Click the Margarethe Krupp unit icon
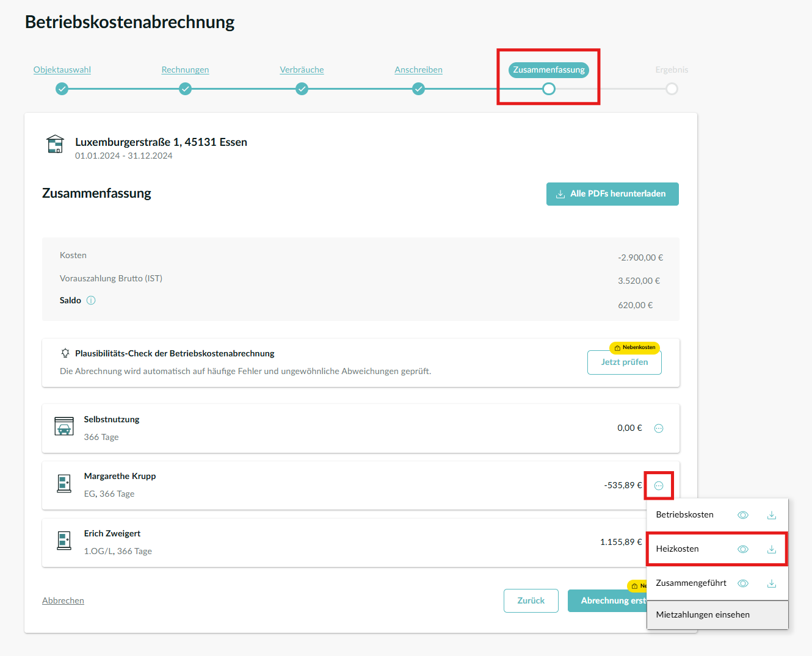 64,484
